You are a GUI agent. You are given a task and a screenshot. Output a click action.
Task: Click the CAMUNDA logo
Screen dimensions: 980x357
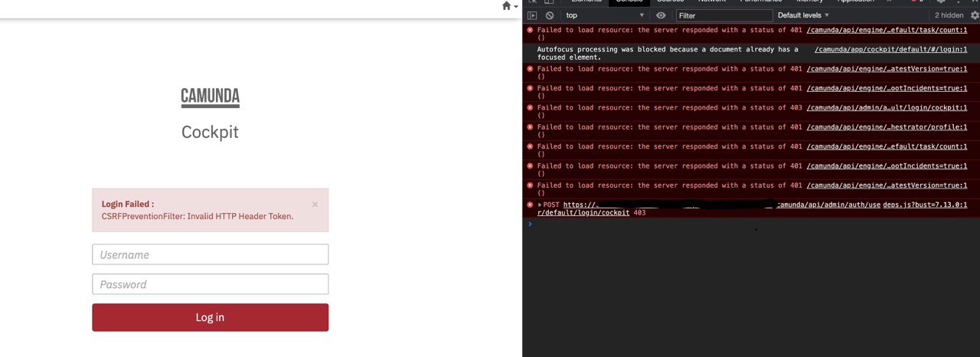click(x=211, y=97)
